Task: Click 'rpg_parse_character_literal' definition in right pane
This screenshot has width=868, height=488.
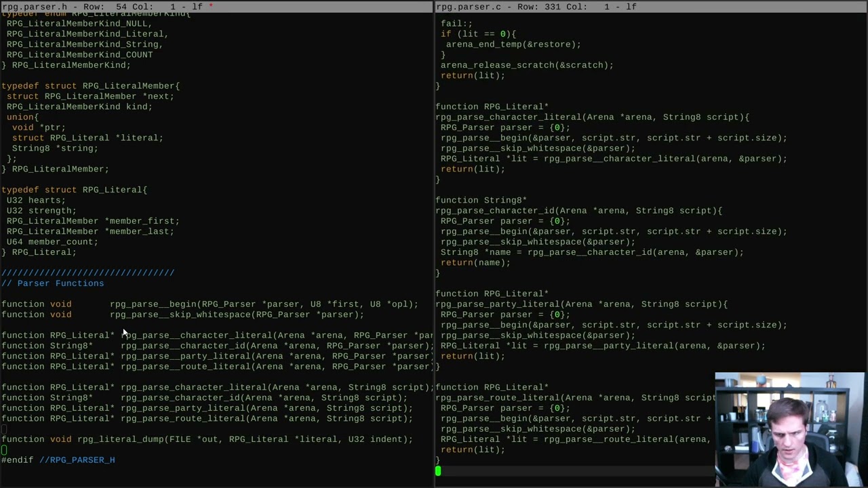Action: [x=592, y=117]
